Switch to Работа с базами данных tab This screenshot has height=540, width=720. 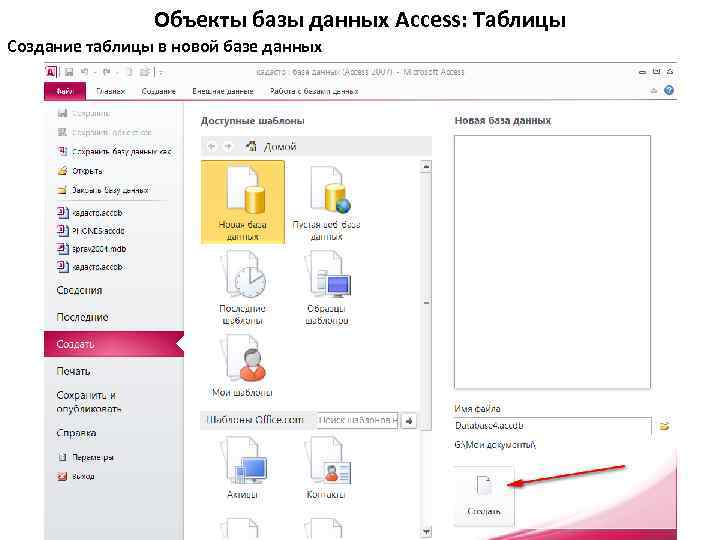(314, 91)
